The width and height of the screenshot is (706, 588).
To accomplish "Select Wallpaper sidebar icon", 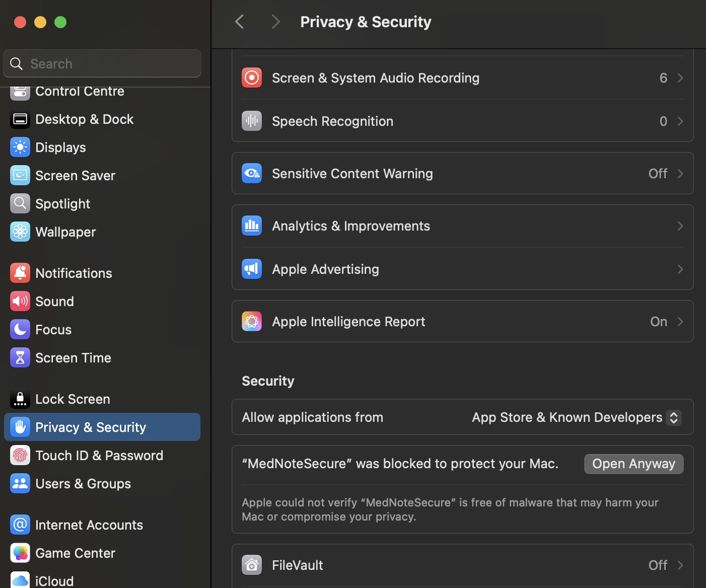I will [20, 232].
